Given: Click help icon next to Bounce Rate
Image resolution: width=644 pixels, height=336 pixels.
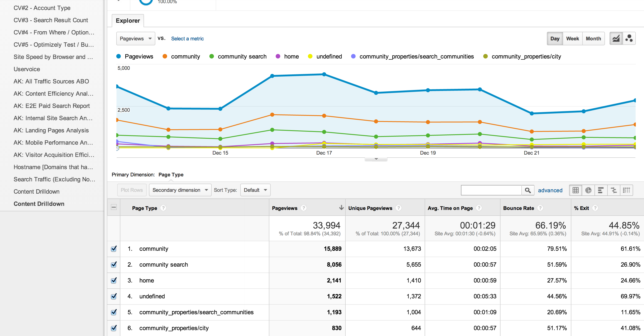Looking at the screenshot, I should 540,208.
